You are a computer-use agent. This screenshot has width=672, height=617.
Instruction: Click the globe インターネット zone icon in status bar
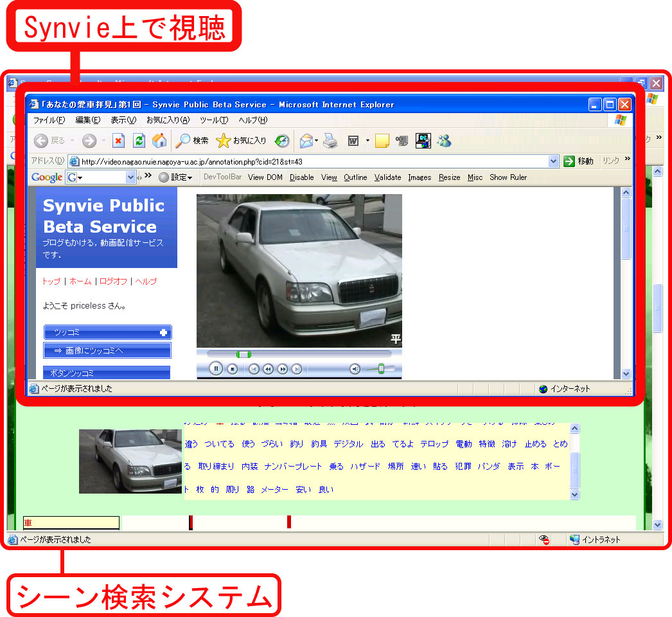point(543,389)
